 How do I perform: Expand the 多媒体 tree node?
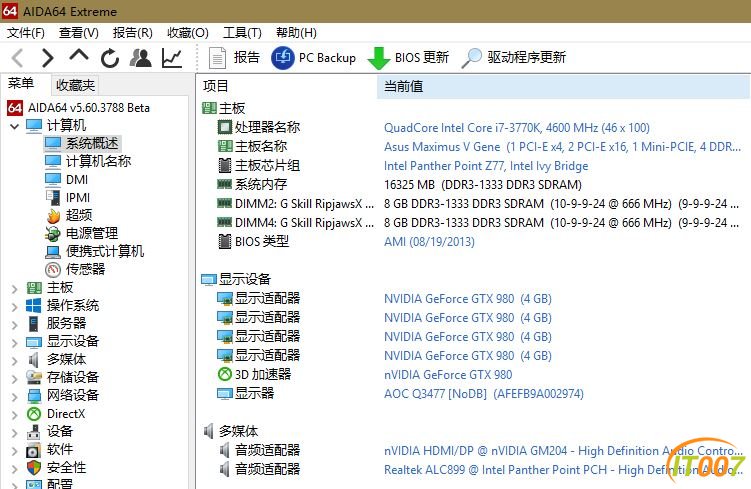coord(14,361)
